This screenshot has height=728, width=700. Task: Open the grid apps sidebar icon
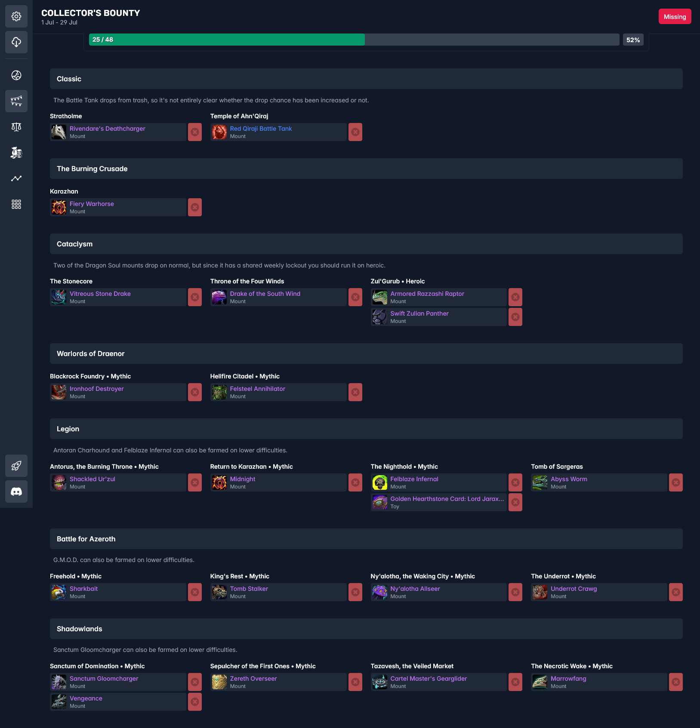pos(16,204)
